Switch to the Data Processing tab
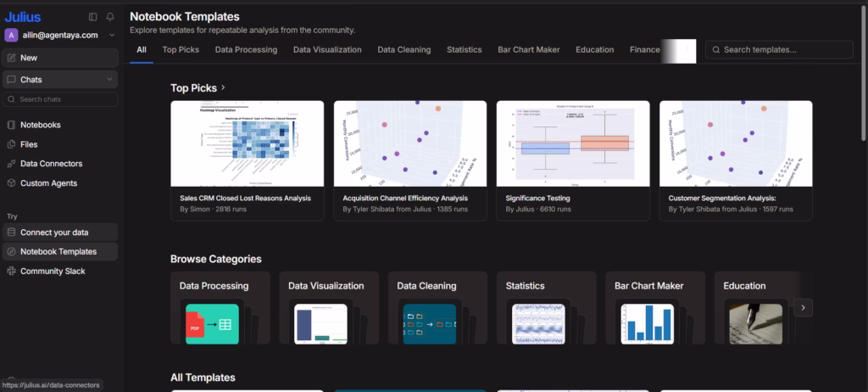868x392 pixels. tap(246, 50)
